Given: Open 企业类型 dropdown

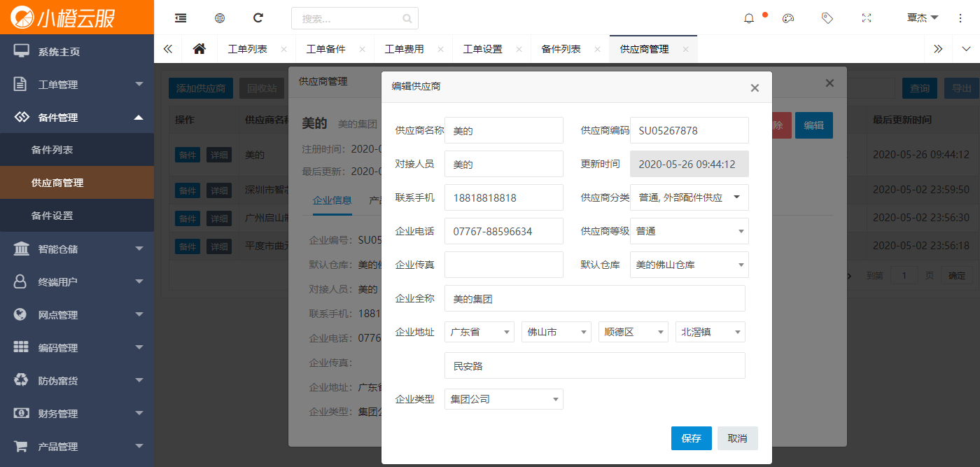Looking at the screenshot, I should 504,399.
